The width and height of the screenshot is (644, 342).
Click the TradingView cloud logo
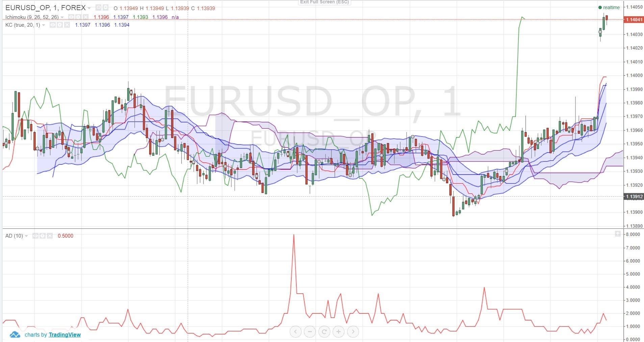tap(15, 335)
